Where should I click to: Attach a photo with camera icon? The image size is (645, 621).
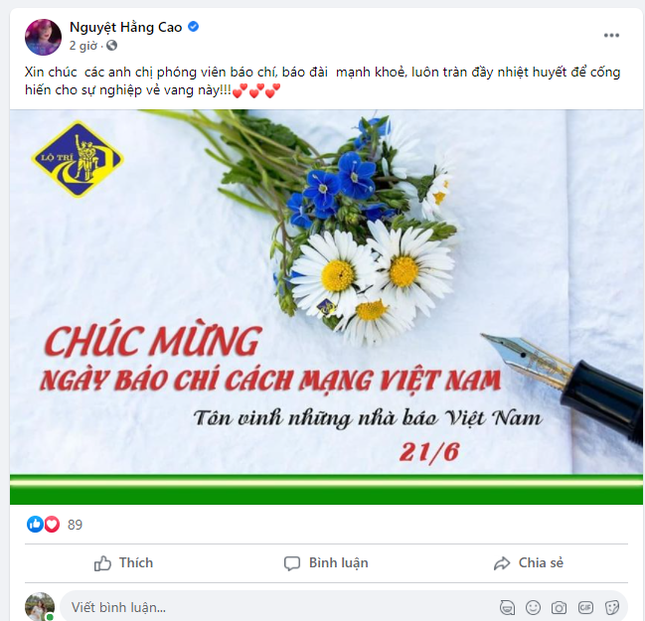pos(559,607)
